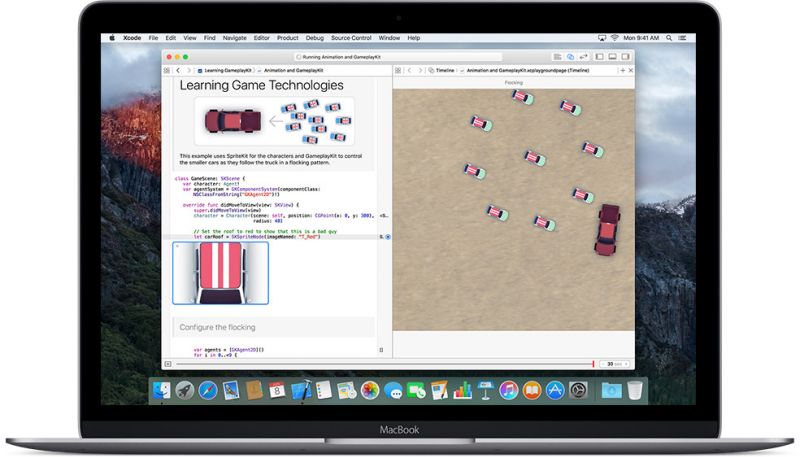The width and height of the screenshot is (800, 457).
Task: Click the Learning Game Technologies title
Action: [261, 85]
